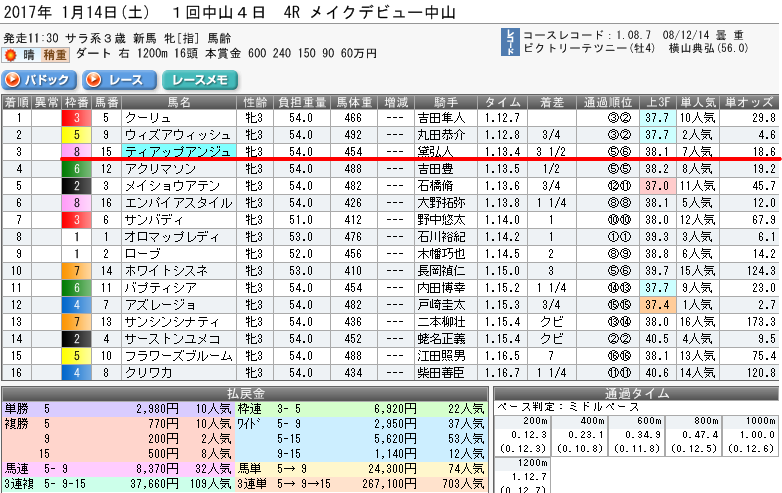Open horse サーストンユメコ
Screen dimensions: 782x493
click(172, 338)
